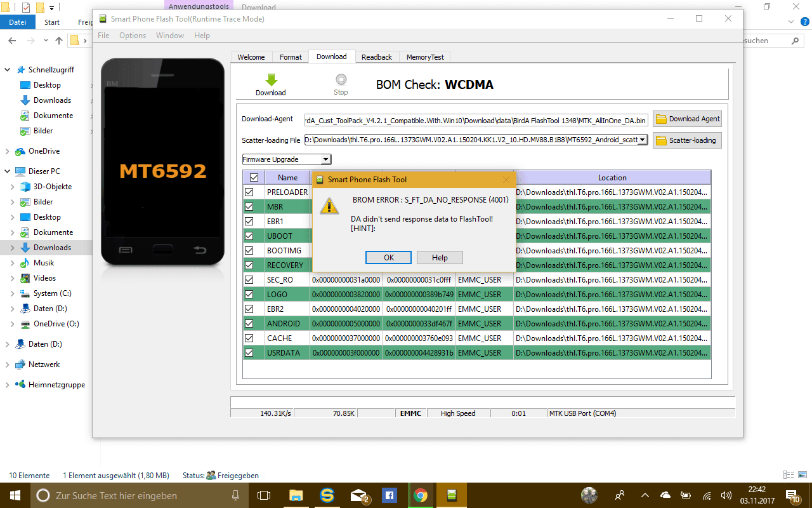
Task: Click Dokumente icon under Schnellzugriff
Action: tap(25, 116)
